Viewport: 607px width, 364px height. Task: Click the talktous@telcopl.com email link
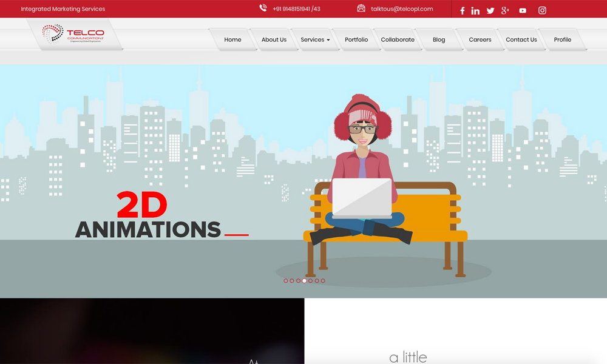(402, 9)
